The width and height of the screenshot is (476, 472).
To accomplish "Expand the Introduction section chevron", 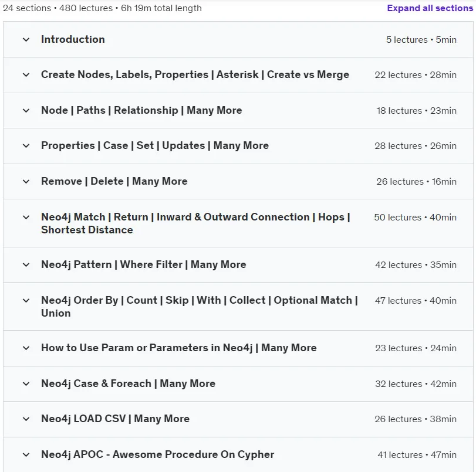I will point(26,40).
